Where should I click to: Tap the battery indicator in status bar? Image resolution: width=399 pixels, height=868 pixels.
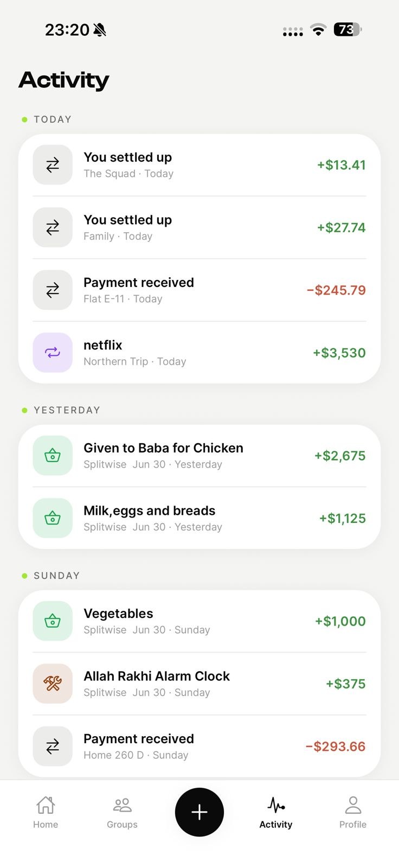pyautogui.click(x=348, y=29)
